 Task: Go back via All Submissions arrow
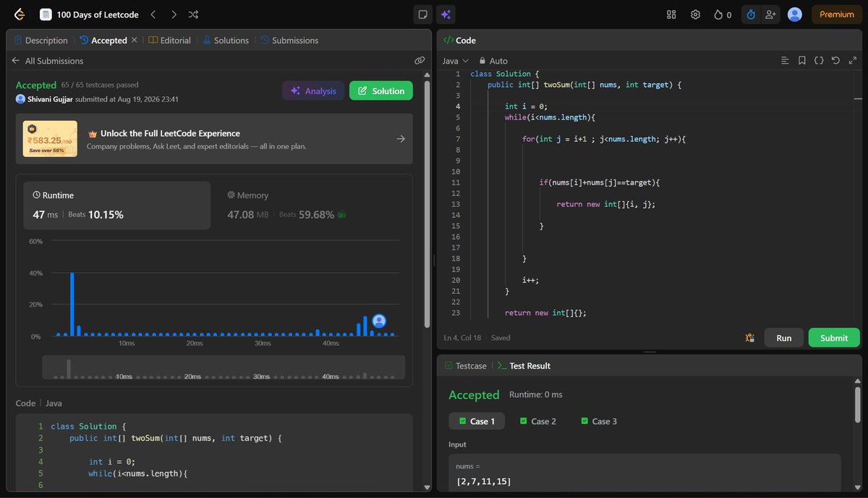[x=16, y=61]
